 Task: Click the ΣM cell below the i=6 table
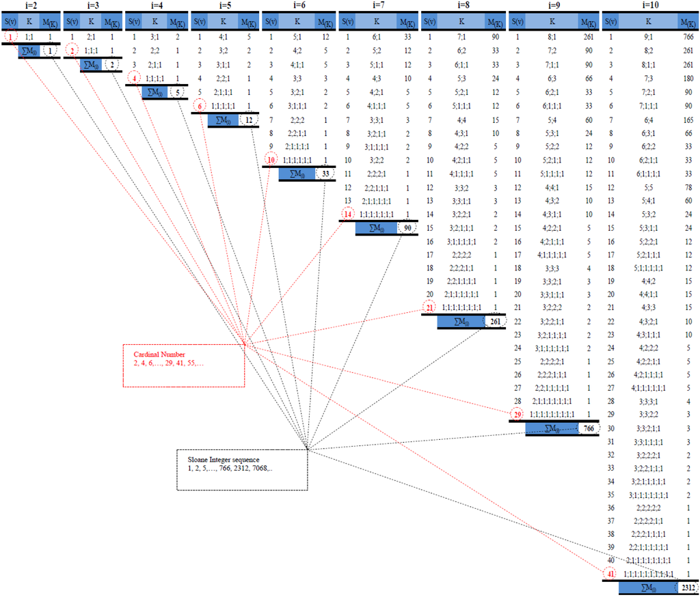click(x=297, y=173)
